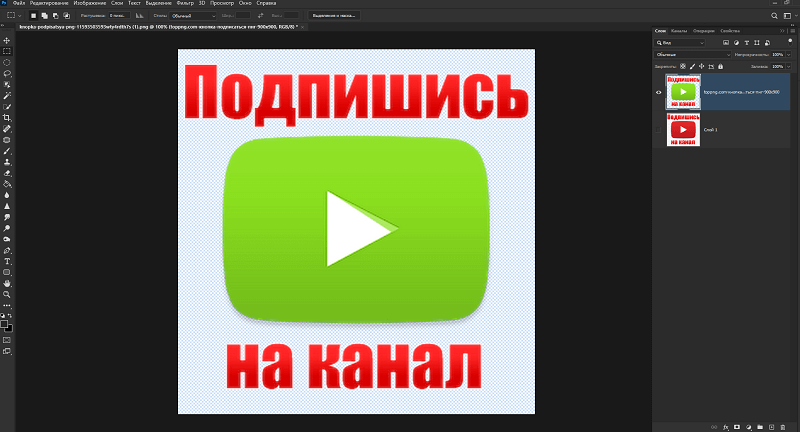The width and height of the screenshot is (800, 432).
Task: Toggle Lock position icon
Action: (x=702, y=66)
